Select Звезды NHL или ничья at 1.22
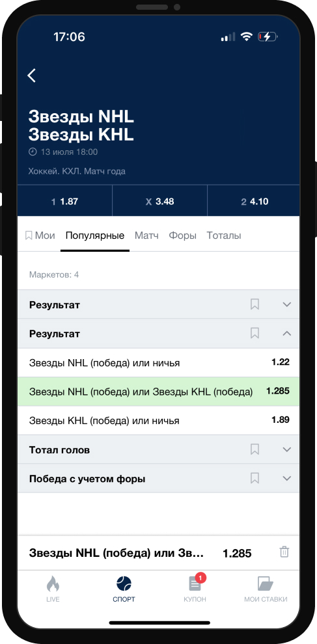This screenshot has width=317, height=644. (x=158, y=363)
